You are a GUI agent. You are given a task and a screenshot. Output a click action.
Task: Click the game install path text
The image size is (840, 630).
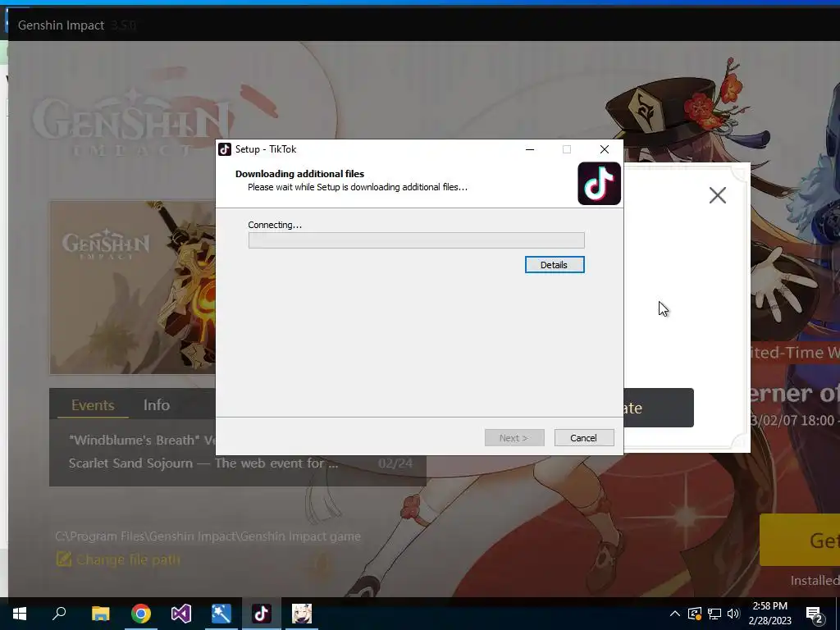[208, 536]
